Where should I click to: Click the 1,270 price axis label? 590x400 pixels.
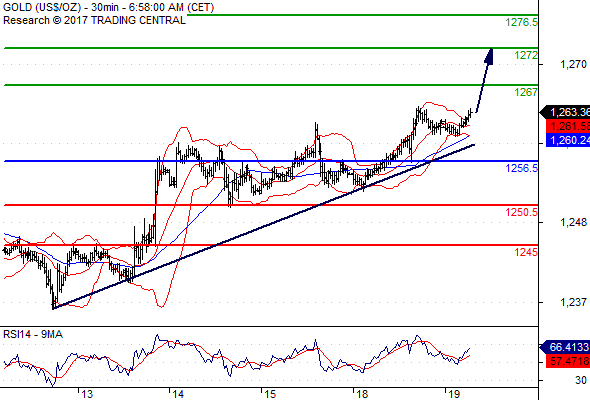pyautogui.click(x=573, y=64)
